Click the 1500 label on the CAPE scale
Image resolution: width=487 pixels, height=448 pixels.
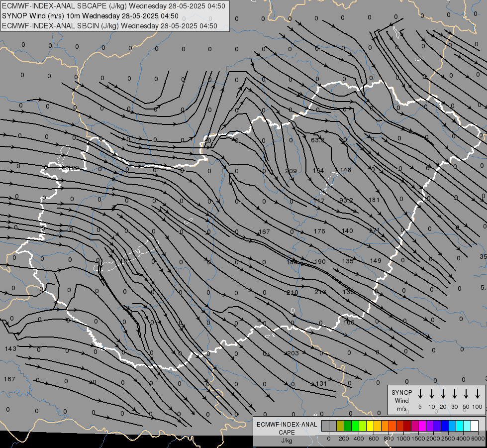coord(418,439)
